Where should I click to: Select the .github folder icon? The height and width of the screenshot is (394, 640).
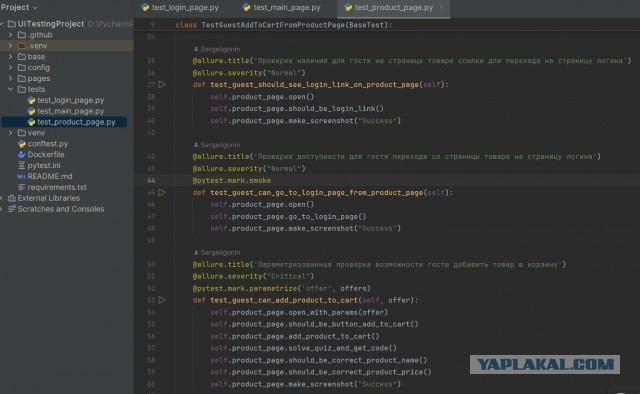22,35
